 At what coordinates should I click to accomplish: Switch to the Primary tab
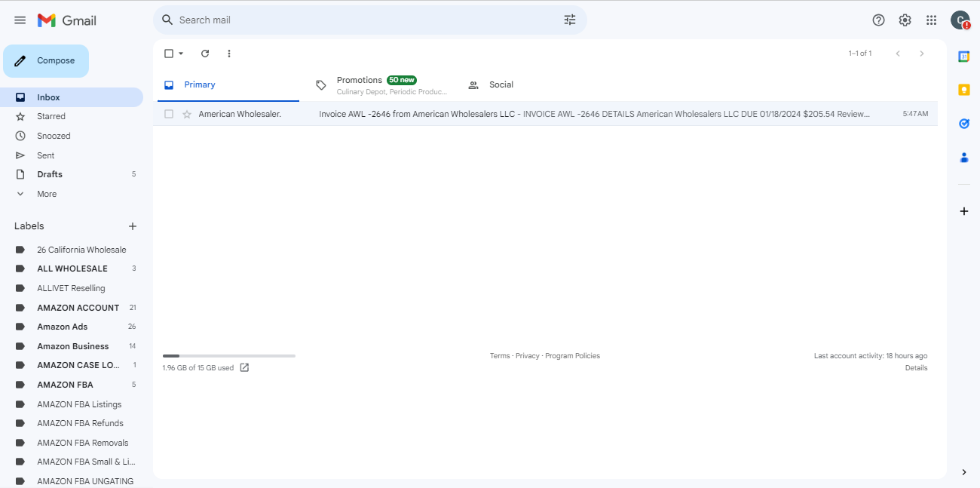pyautogui.click(x=228, y=85)
